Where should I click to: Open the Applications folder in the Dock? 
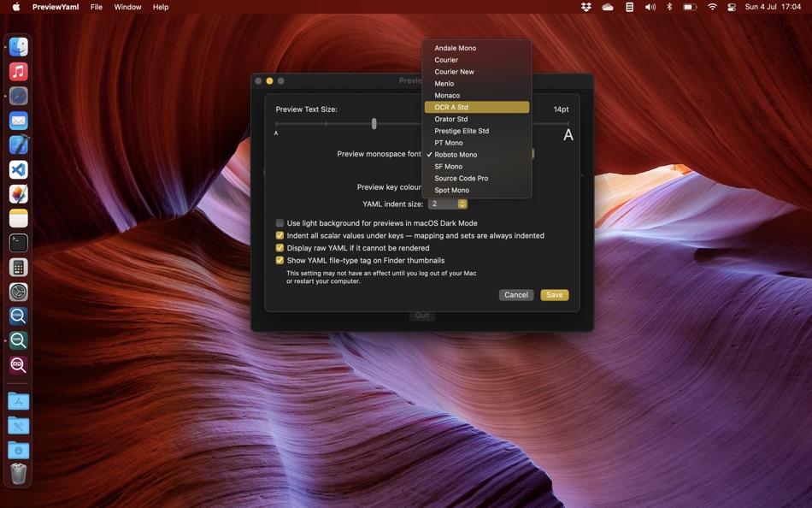(19, 401)
